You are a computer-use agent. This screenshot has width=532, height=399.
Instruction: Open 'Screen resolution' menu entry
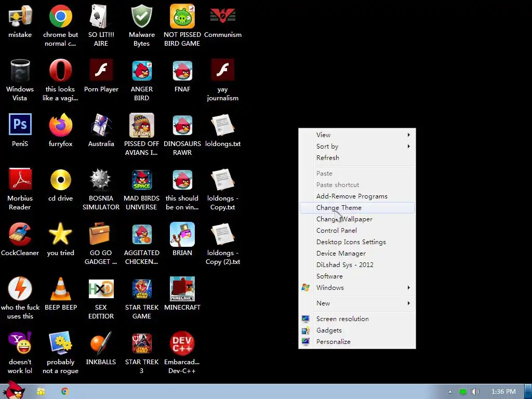[x=357, y=319]
